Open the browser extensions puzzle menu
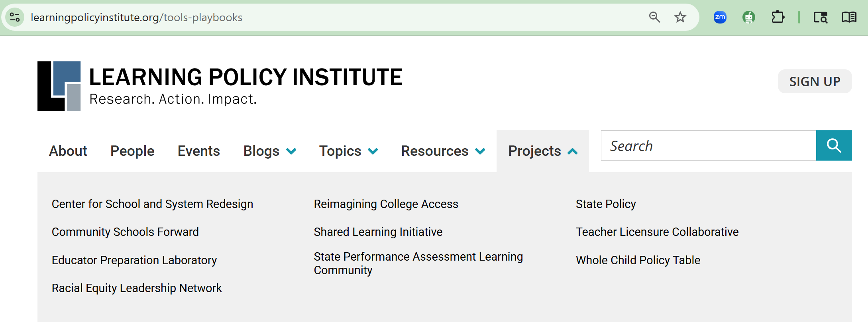868x322 pixels. click(778, 17)
